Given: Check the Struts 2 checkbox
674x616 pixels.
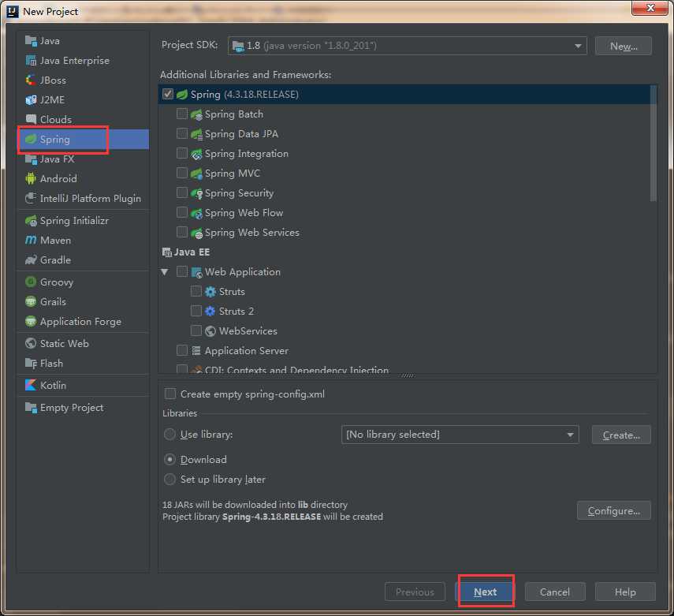Looking at the screenshot, I should [x=196, y=311].
